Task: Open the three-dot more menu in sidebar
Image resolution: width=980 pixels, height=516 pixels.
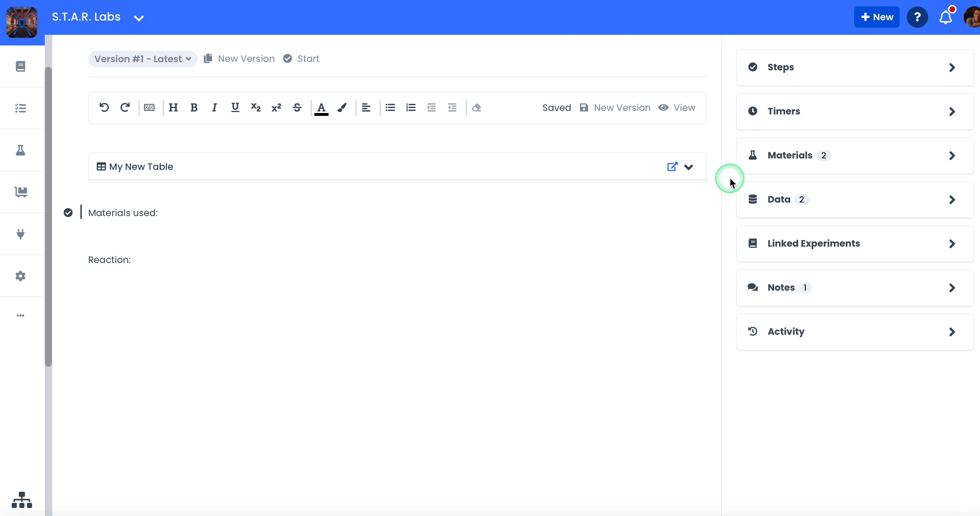Action: 21,315
